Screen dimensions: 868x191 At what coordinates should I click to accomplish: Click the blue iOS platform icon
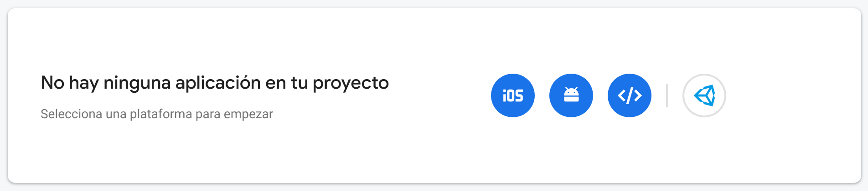pos(513,95)
